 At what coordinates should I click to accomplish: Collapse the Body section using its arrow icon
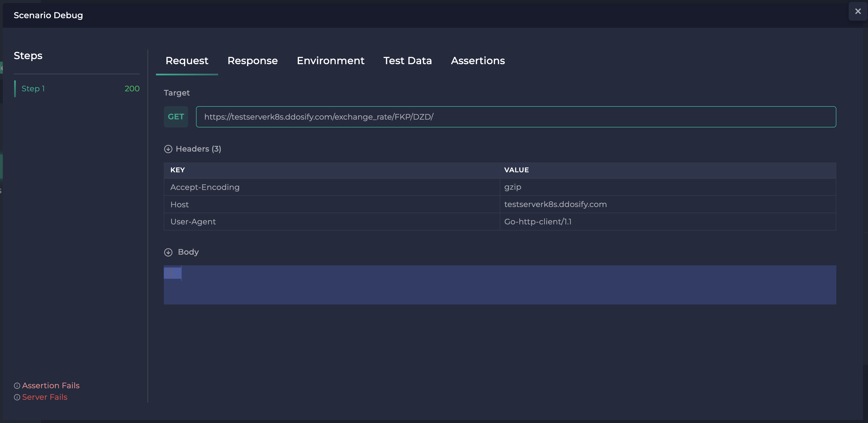click(x=169, y=252)
